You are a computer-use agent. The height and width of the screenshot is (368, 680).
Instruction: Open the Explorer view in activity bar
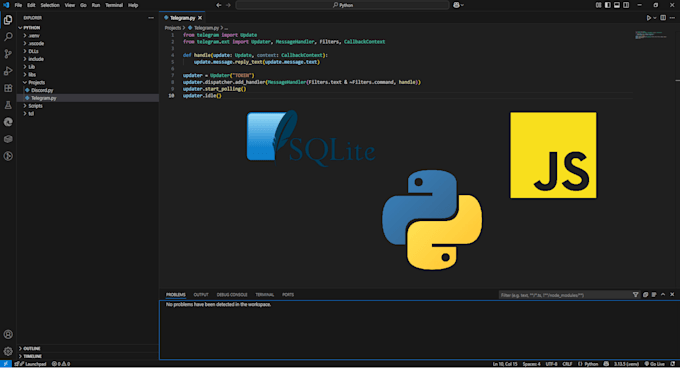pos(8,20)
